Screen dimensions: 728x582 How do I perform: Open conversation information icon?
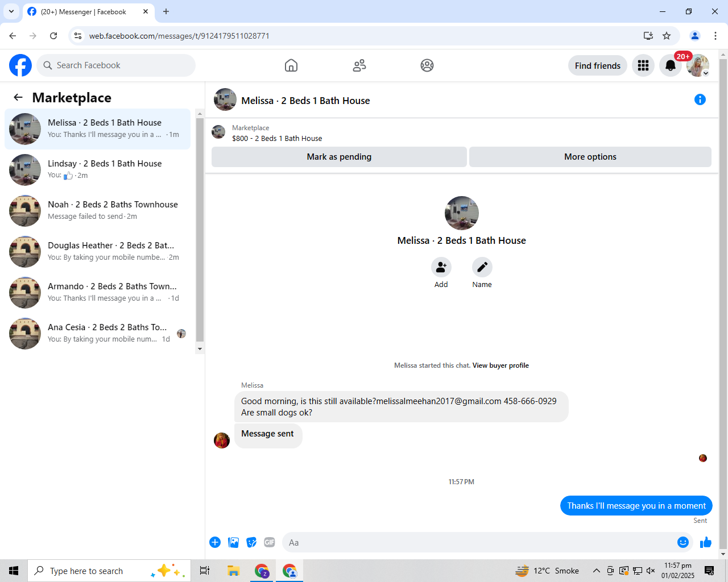(x=700, y=99)
